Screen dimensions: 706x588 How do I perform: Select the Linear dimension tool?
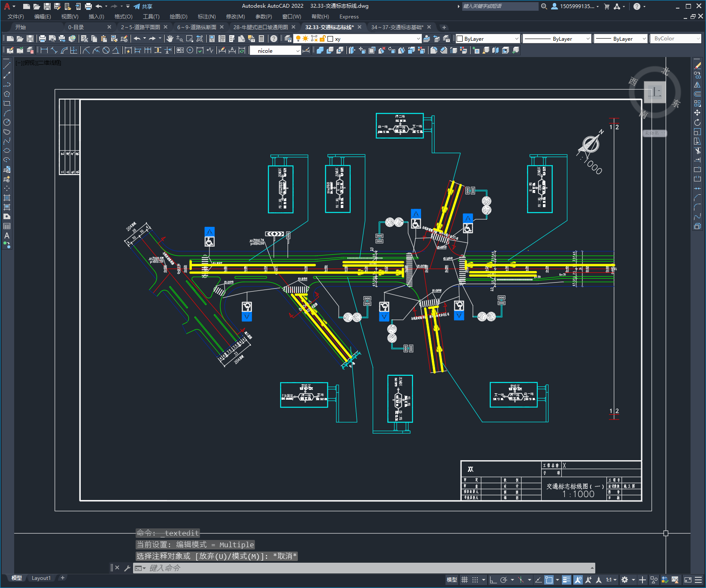click(44, 50)
